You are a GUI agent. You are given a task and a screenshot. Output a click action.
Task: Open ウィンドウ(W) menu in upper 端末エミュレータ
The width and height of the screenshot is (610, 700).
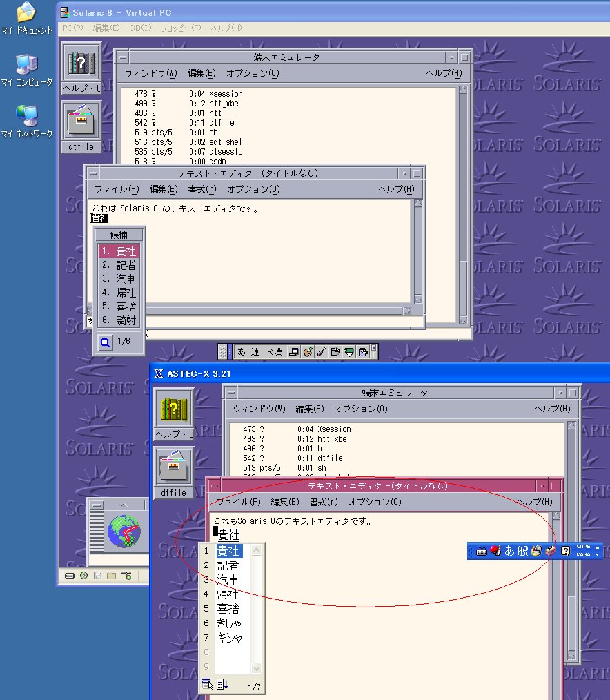(151, 73)
